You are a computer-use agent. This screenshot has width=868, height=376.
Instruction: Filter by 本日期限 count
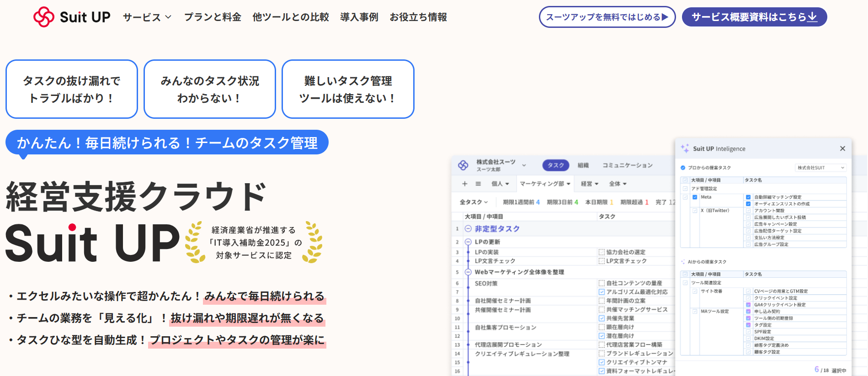599,202
